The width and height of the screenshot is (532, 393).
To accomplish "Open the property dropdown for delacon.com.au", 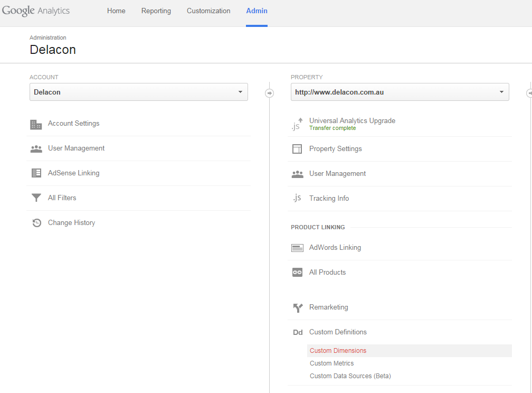I will coord(400,92).
